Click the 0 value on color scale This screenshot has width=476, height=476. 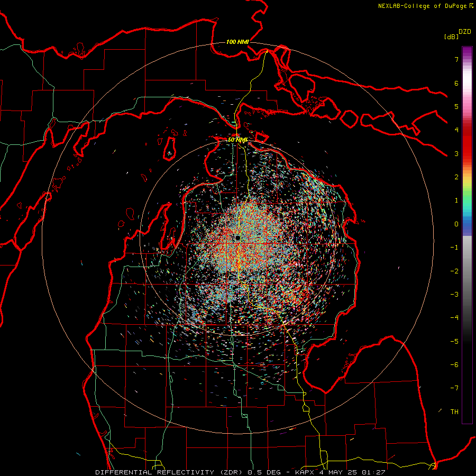tap(456, 224)
